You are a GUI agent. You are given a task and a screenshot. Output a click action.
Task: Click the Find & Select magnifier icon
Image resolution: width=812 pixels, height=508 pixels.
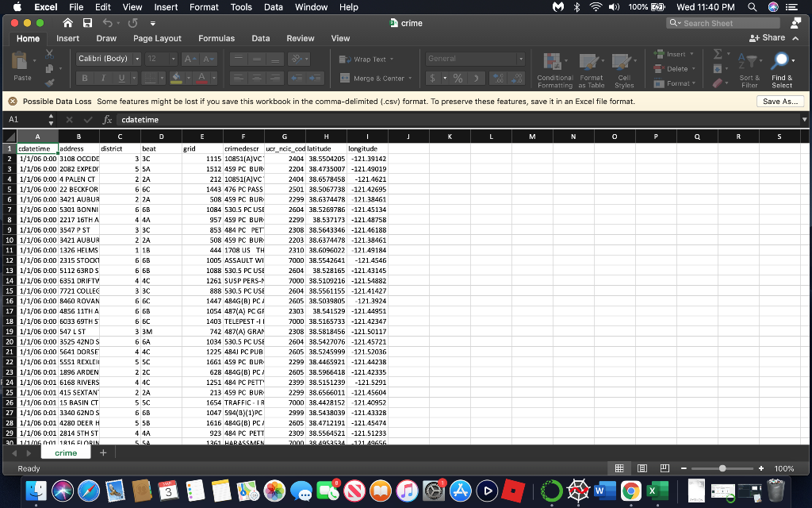(782, 59)
